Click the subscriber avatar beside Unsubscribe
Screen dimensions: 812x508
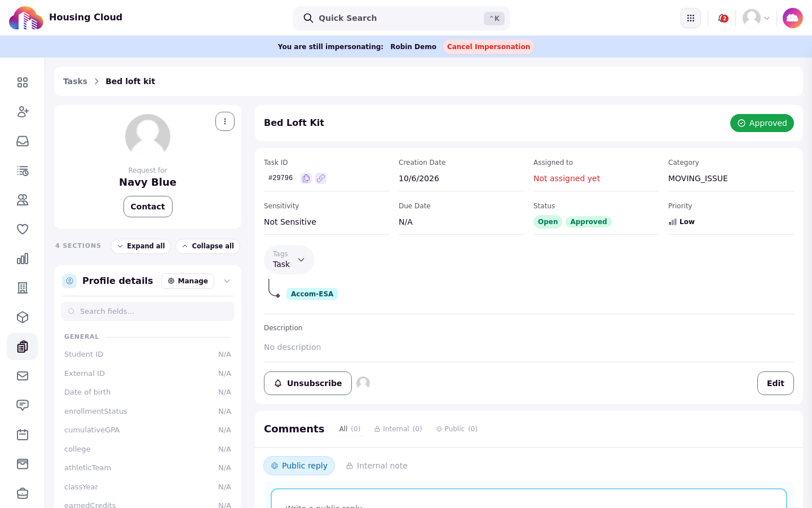tap(363, 383)
